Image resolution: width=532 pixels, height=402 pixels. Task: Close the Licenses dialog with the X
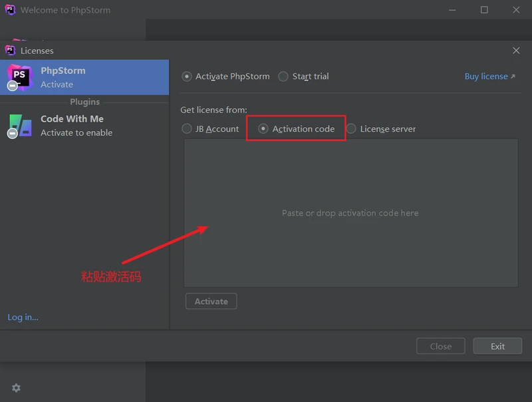coord(516,51)
